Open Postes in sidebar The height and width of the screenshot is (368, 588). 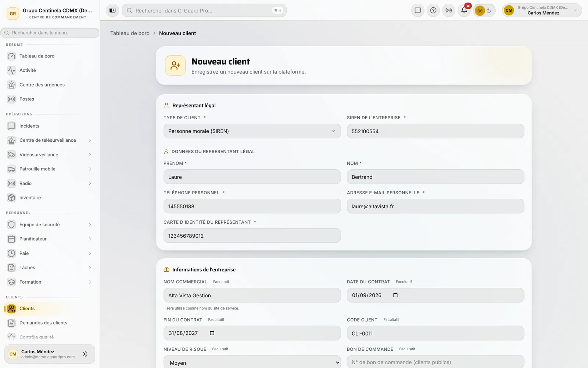coord(50,99)
